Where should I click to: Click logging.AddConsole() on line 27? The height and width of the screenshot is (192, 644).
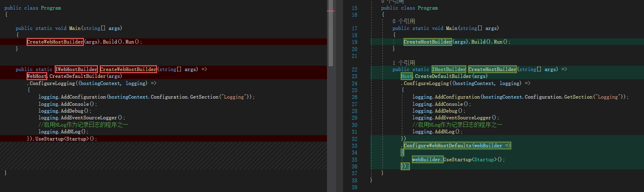tap(442, 104)
